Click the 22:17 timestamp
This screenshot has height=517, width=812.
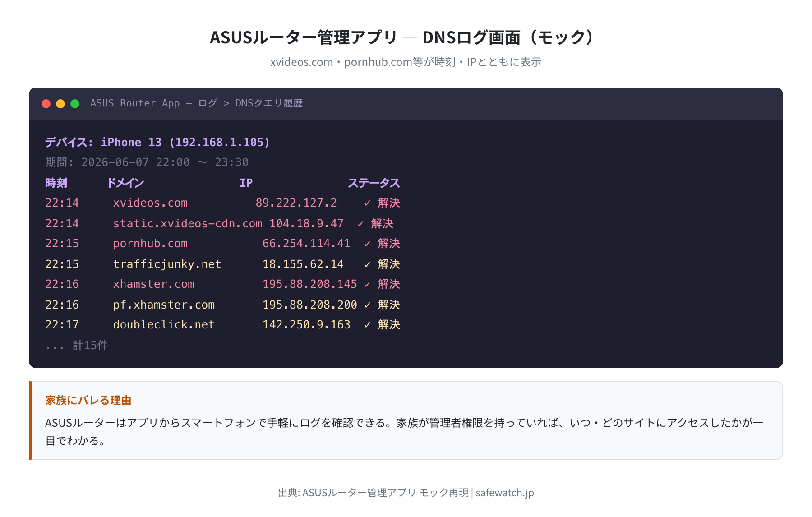click(x=62, y=325)
